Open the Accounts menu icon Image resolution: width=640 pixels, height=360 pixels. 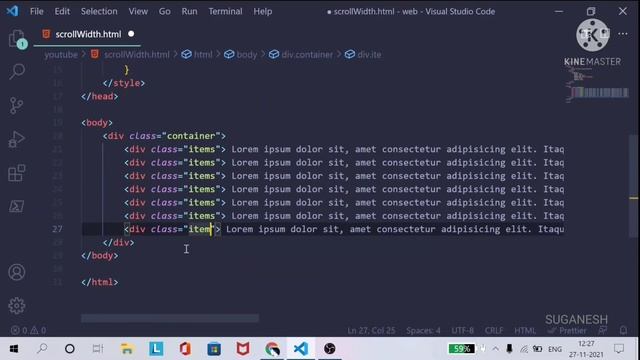click(x=17, y=272)
